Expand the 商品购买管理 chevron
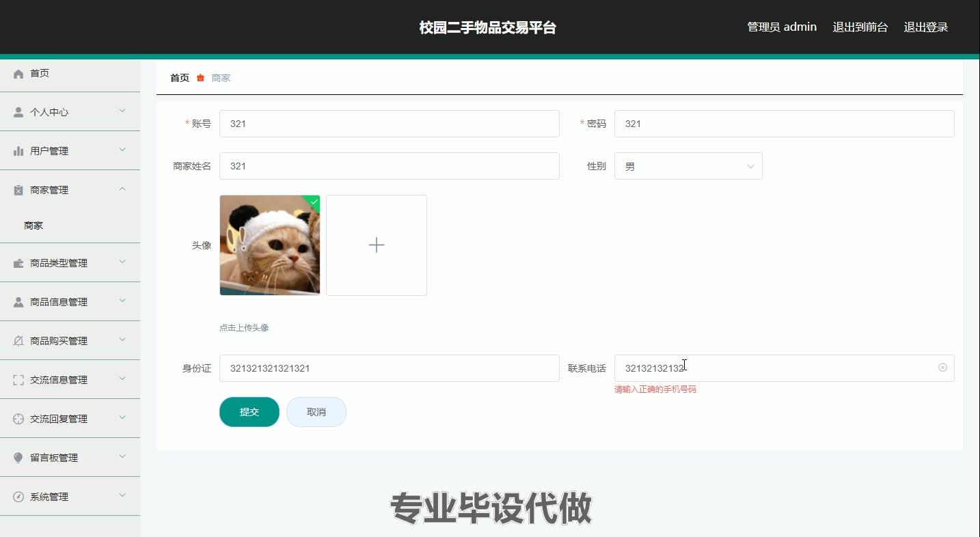 coord(122,340)
